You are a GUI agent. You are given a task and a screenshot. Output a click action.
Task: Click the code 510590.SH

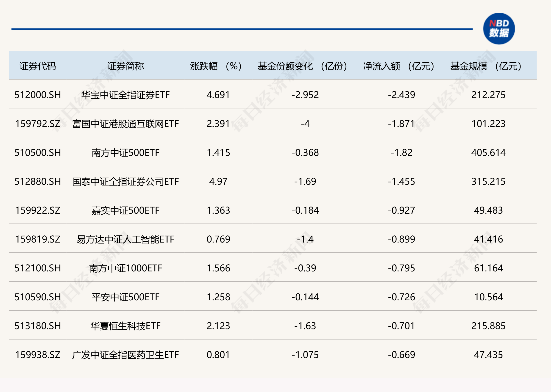[x=38, y=297]
